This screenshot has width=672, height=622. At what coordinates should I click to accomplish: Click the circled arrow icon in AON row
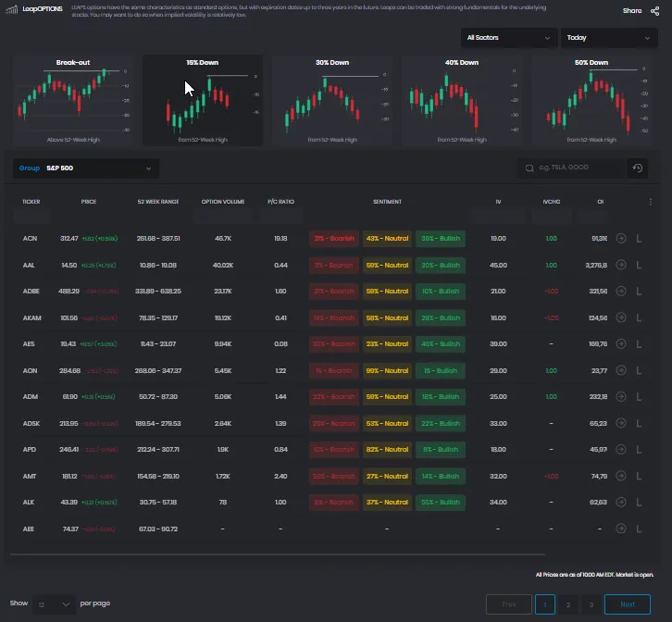(x=620, y=370)
